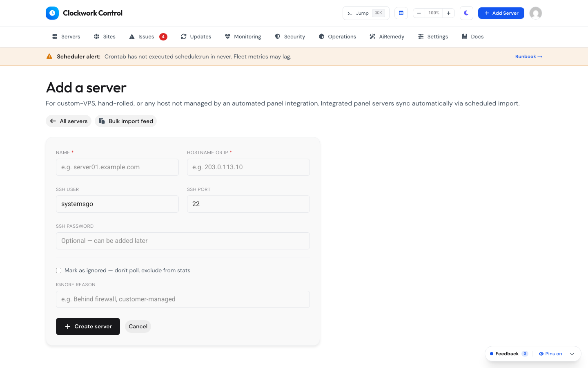Open the Servers nav tab
This screenshot has height=368, width=588.
[x=66, y=37]
